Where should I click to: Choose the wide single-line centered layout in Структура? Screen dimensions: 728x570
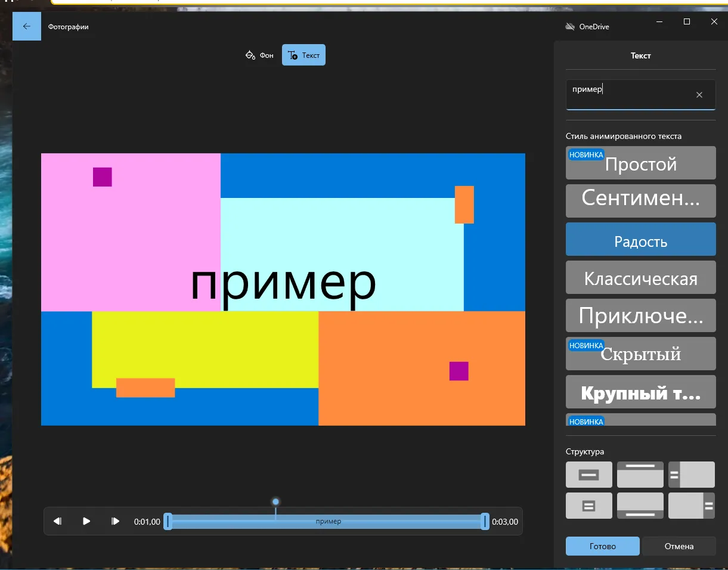[x=588, y=475]
